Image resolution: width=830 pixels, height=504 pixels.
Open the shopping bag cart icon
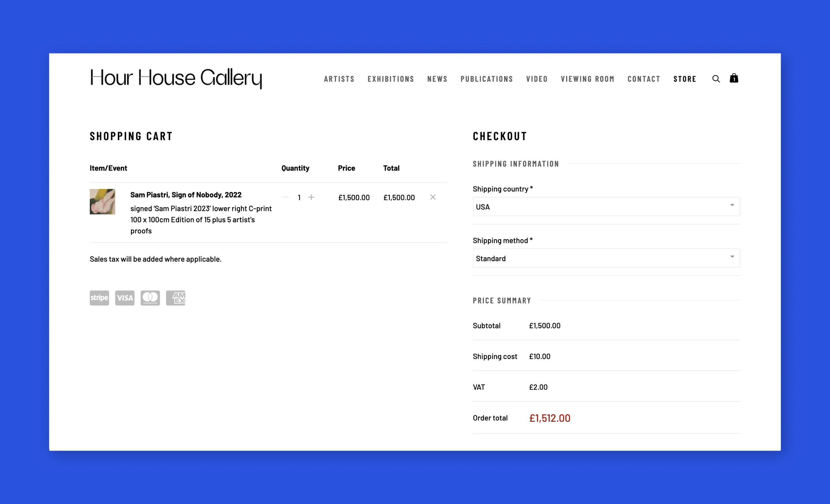[734, 79]
